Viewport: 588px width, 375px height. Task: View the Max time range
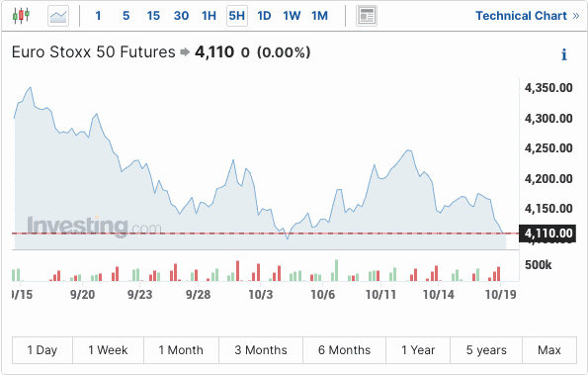pos(549,350)
